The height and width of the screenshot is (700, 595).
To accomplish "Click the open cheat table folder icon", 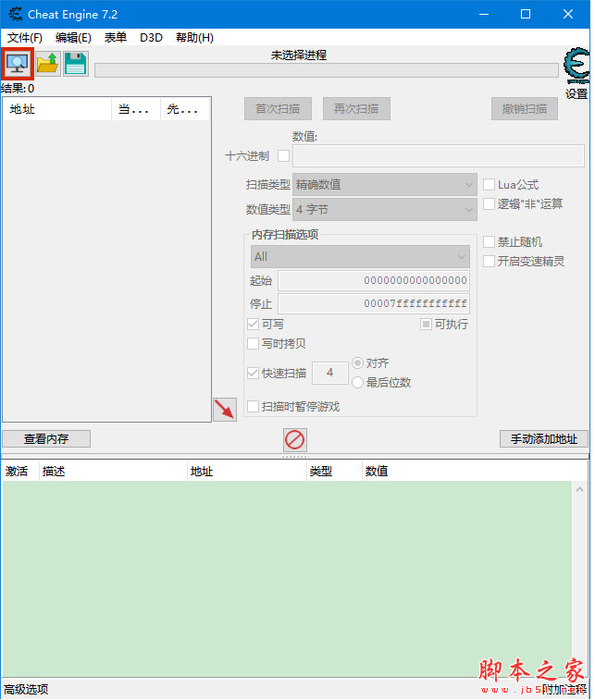I will [x=48, y=64].
